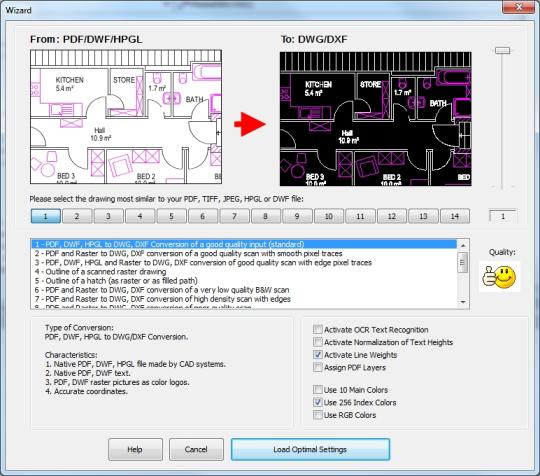
Task: Select drawing sample button 6
Action: tap(202, 216)
